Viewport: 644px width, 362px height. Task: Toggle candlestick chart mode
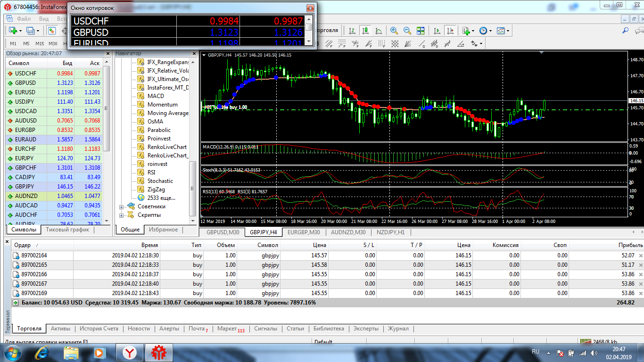point(365,31)
